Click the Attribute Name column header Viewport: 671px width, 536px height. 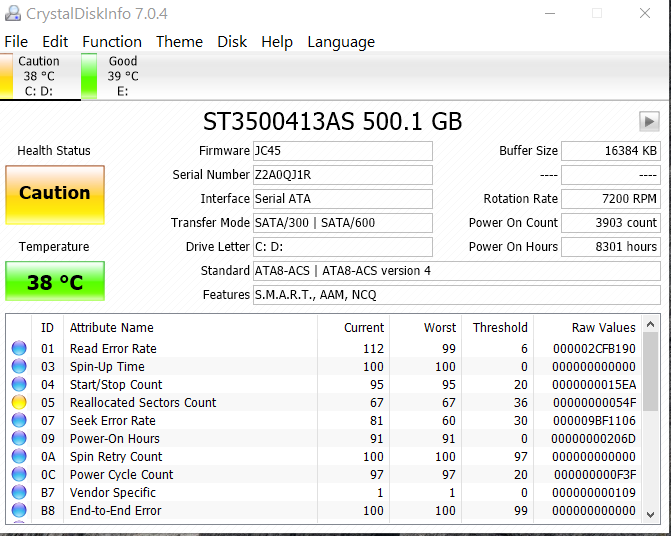(x=112, y=327)
